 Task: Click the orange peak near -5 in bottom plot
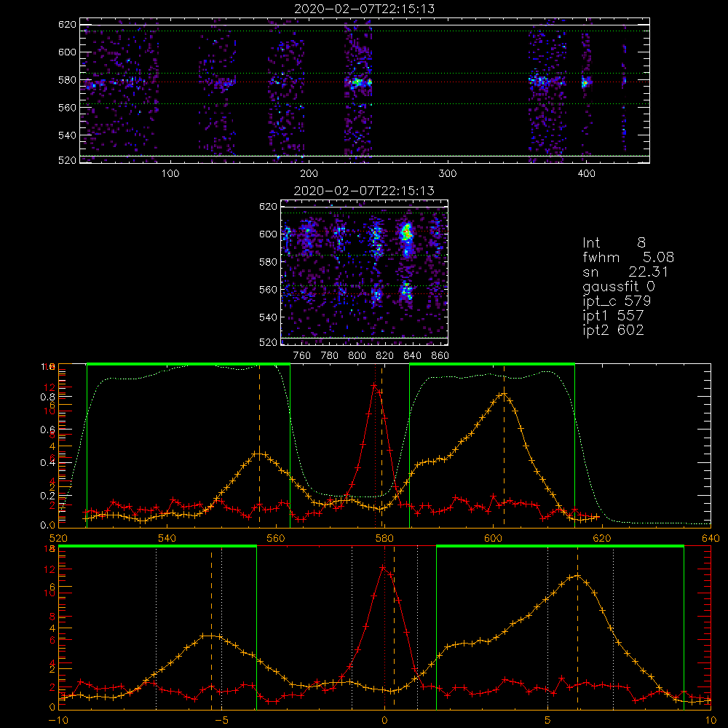click(x=211, y=636)
